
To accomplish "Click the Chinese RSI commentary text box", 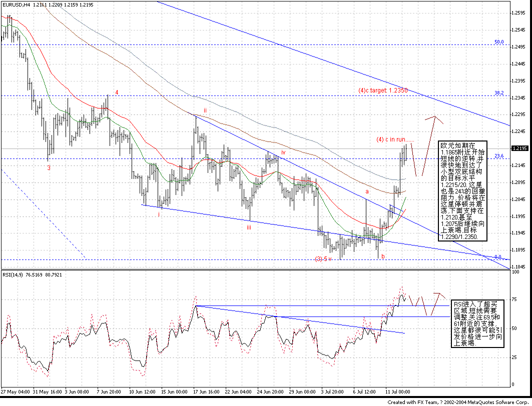I will coord(477,323).
